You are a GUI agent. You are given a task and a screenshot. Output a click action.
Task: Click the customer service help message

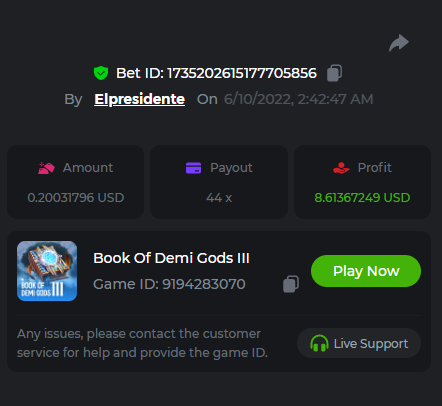pyautogui.click(x=142, y=343)
